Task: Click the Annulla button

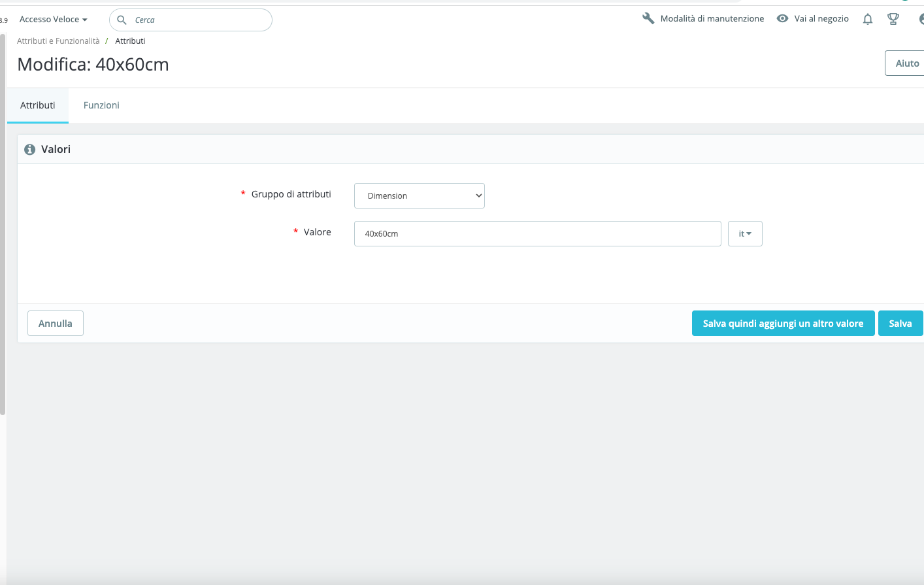Action: 56,323
